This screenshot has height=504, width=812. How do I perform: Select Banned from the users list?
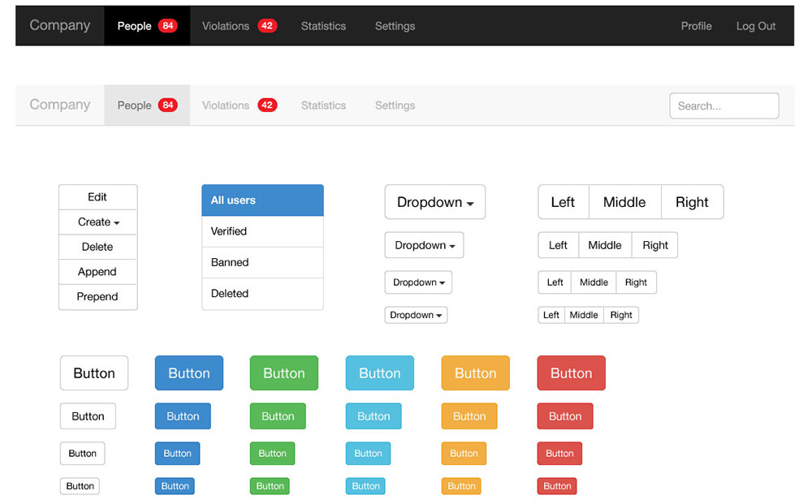pyautogui.click(x=262, y=262)
